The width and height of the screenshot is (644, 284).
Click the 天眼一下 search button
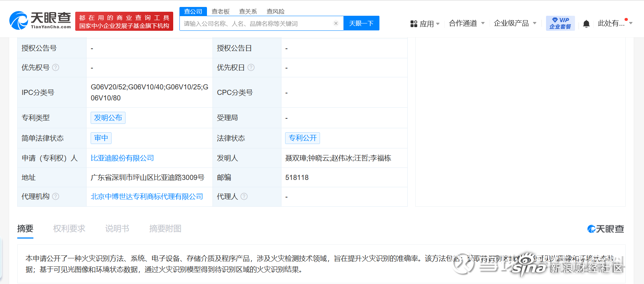pyautogui.click(x=361, y=23)
